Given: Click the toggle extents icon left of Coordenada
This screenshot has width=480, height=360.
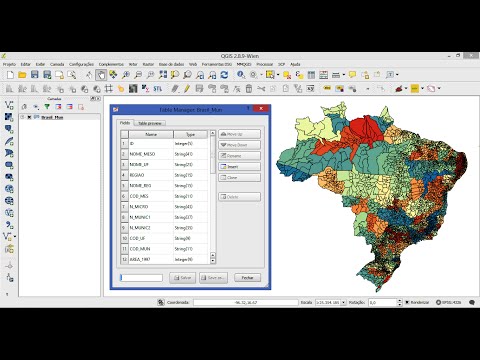Looking at the screenshot, I should pyautogui.click(x=161, y=302).
